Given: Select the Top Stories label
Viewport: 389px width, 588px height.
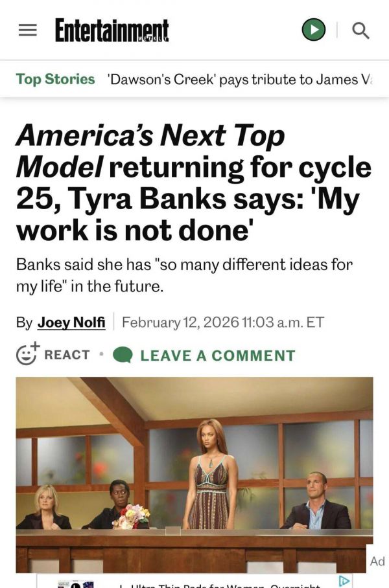Looking at the screenshot, I should 55,79.
